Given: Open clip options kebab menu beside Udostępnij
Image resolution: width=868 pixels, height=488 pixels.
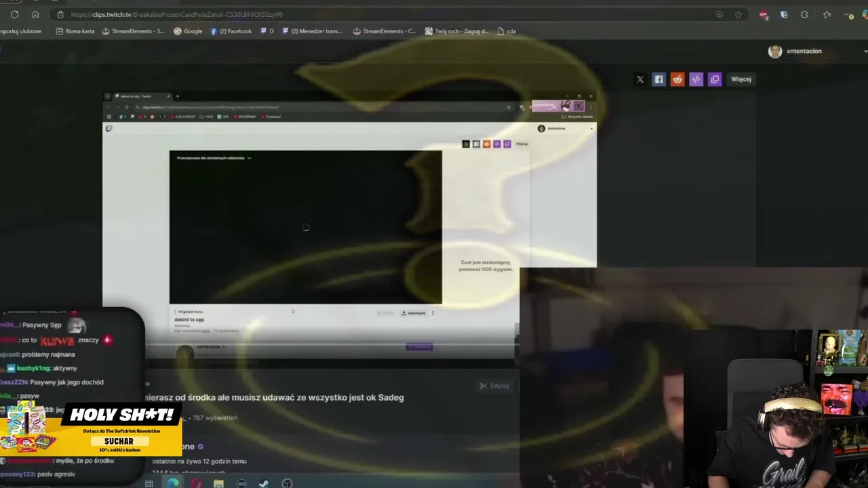Looking at the screenshot, I should point(433,313).
